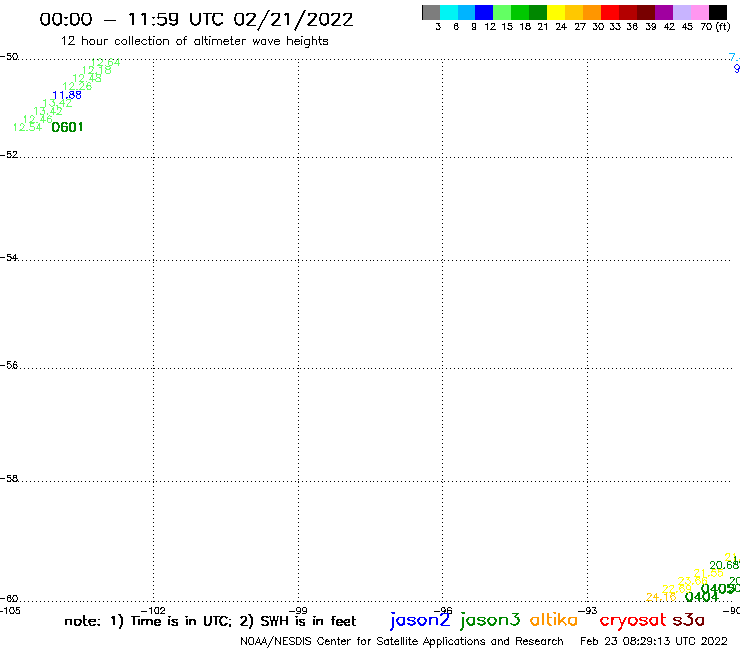Click the -56 latitude axis label

coord(9,365)
